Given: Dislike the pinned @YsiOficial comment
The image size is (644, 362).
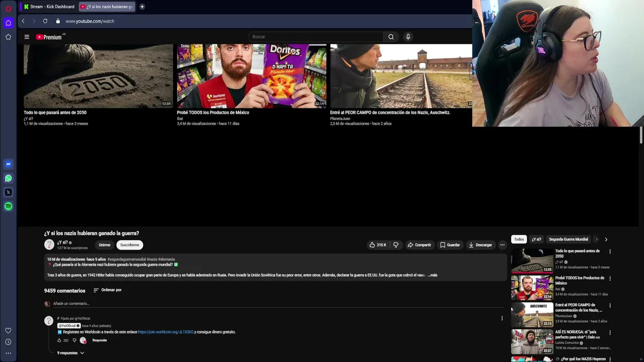Looking at the screenshot, I should point(74,340).
